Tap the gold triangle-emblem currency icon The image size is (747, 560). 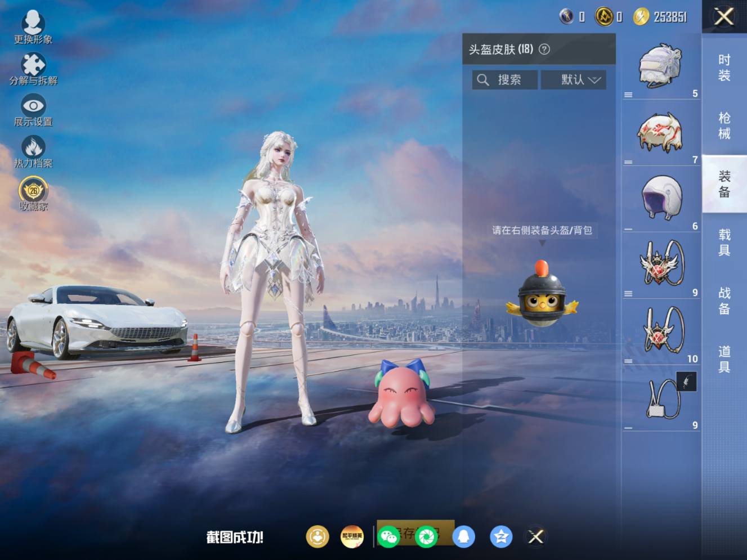(x=604, y=16)
